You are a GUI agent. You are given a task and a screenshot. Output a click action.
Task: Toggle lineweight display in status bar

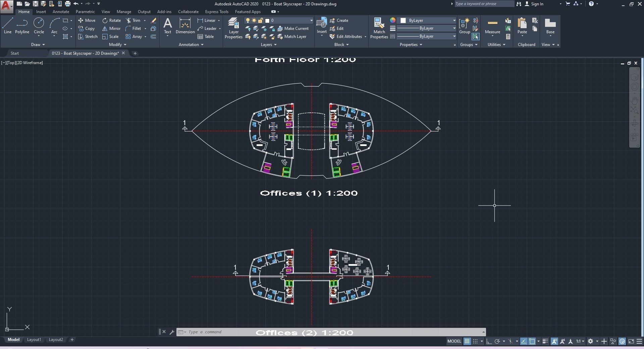[x=545, y=341]
